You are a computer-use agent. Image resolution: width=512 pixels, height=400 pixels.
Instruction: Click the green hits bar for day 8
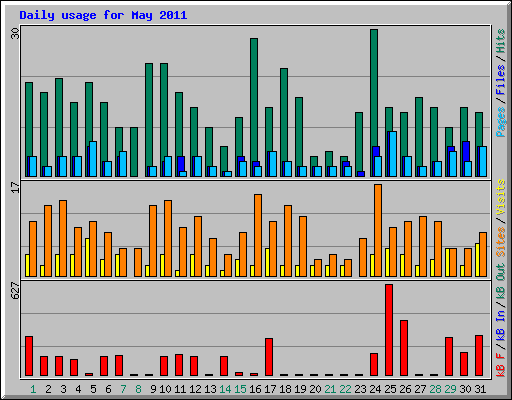(134, 152)
